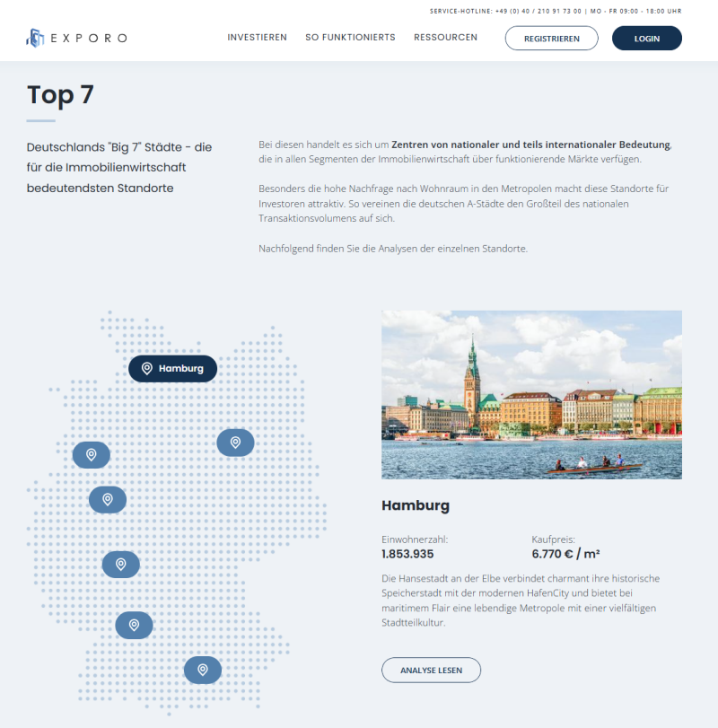The width and height of the screenshot is (718, 728).
Task: Click the Analyse lesen button
Action: click(431, 670)
